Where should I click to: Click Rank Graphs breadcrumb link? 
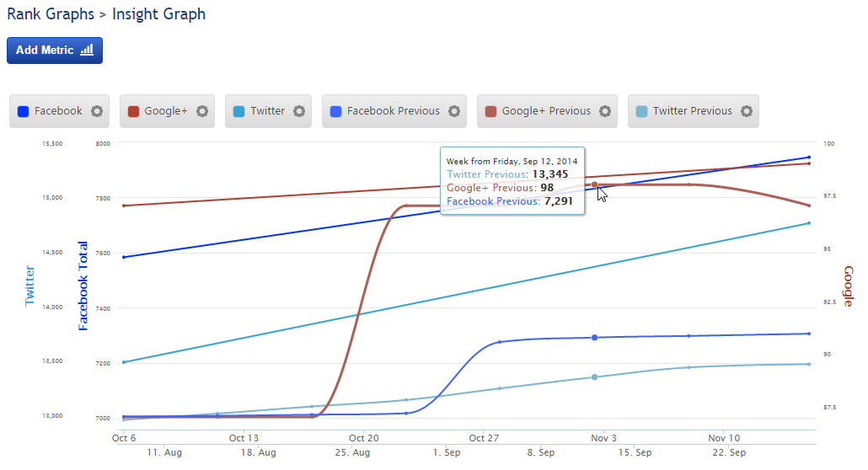[x=48, y=14]
